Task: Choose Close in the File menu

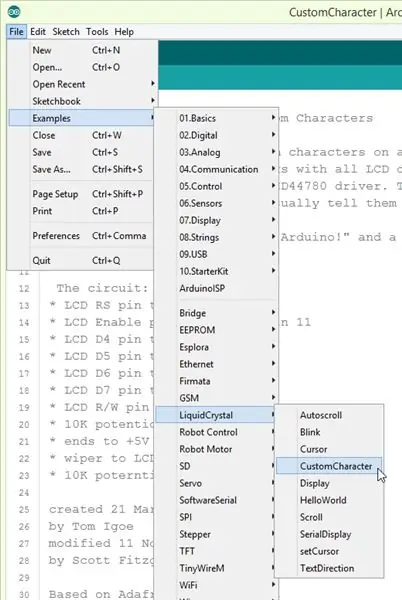Action: tap(82, 135)
